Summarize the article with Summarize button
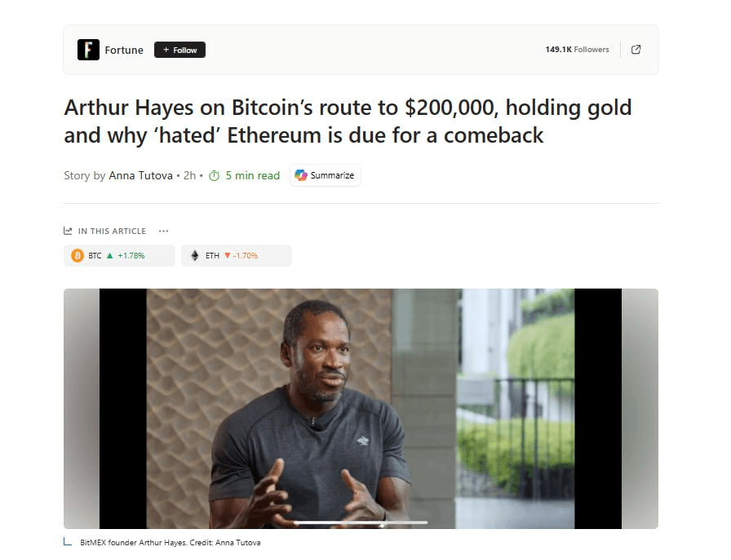 point(326,175)
